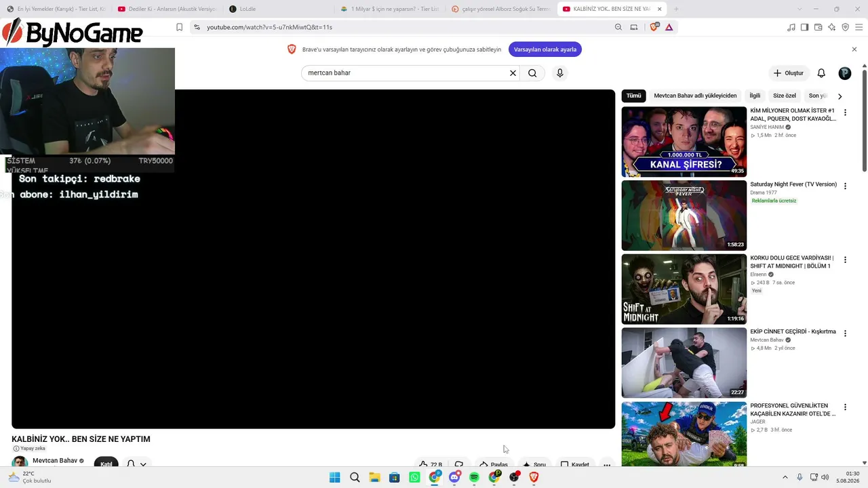Screen dimensions: 868x488
Task: Open Windows taskbar search
Action: tap(355, 477)
